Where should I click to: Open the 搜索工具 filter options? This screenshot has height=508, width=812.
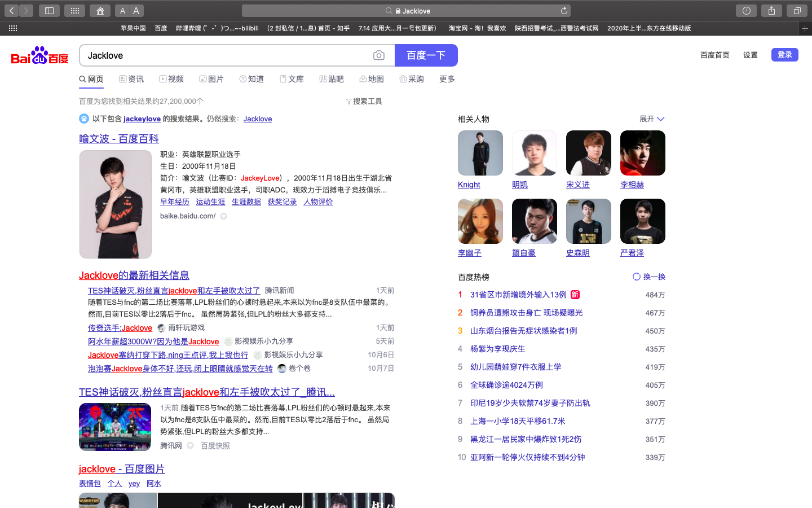click(x=364, y=102)
